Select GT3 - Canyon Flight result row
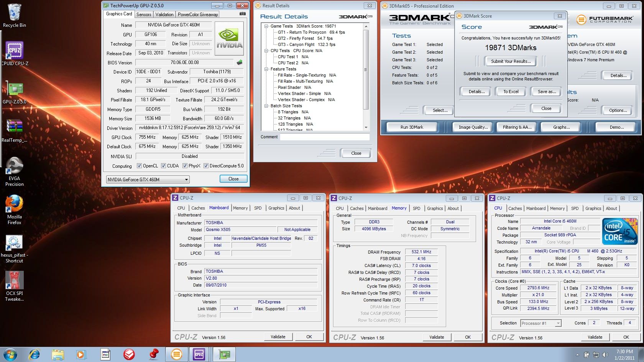The height and width of the screenshot is (362, 644). [306, 44]
